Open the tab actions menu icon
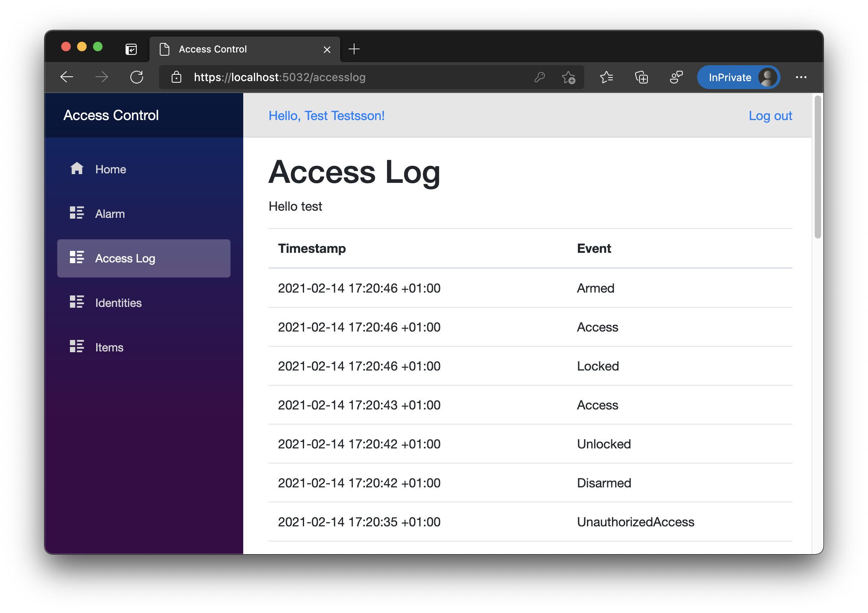This screenshot has width=868, height=613. point(131,49)
